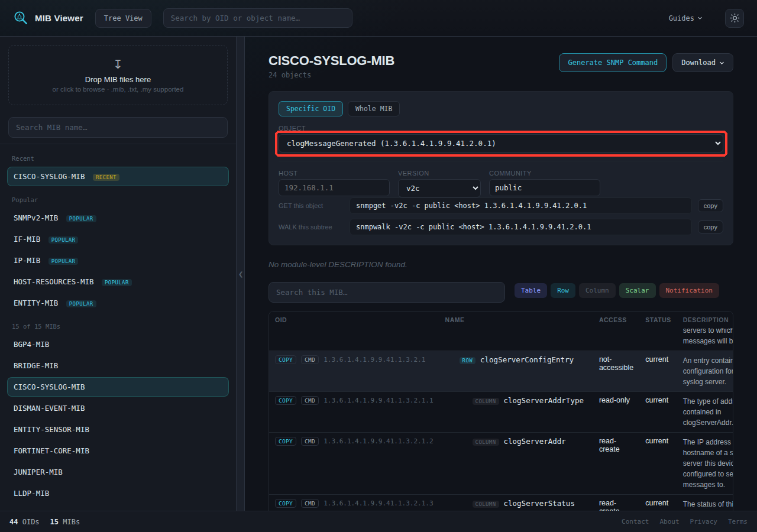Click CMD for clogServerStatus row
The width and height of the screenshot is (757, 532).
(310, 503)
